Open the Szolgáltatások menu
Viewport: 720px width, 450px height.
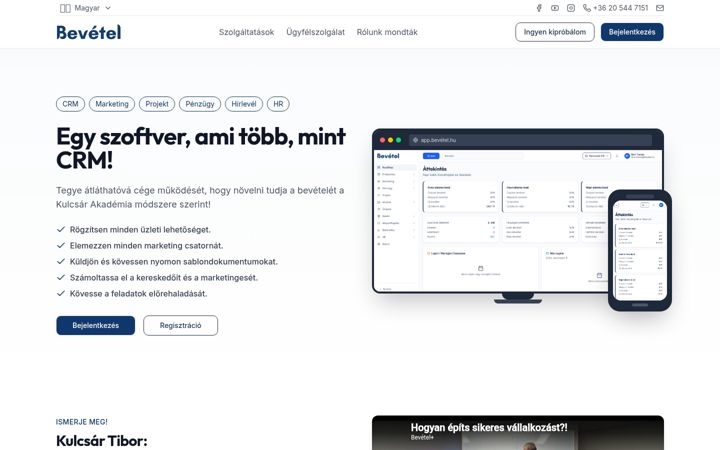[x=246, y=32]
